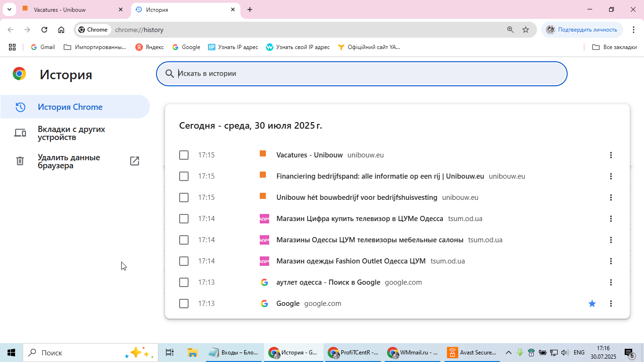The width and height of the screenshot is (644, 362).
Task: Open the Яндекс bookmark
Action: 149,47
